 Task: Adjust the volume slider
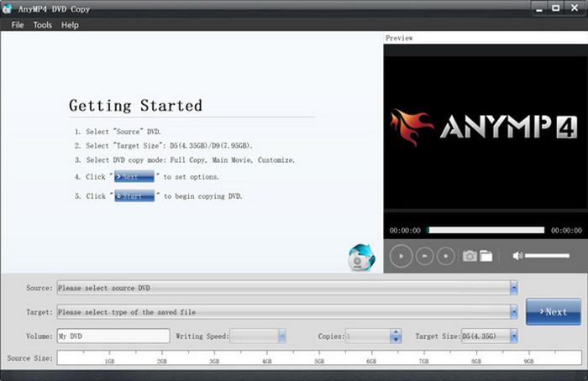click(x=547, y=255)
